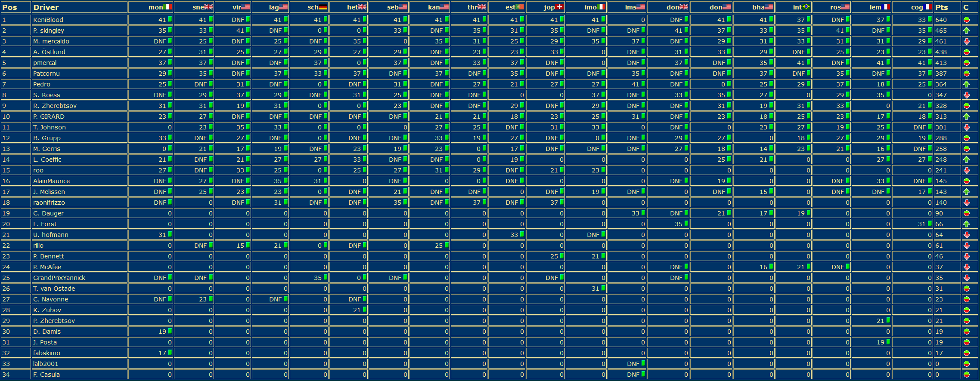Select the Pts column header
This screenshot has width=980, height=381.
(941, 7)
